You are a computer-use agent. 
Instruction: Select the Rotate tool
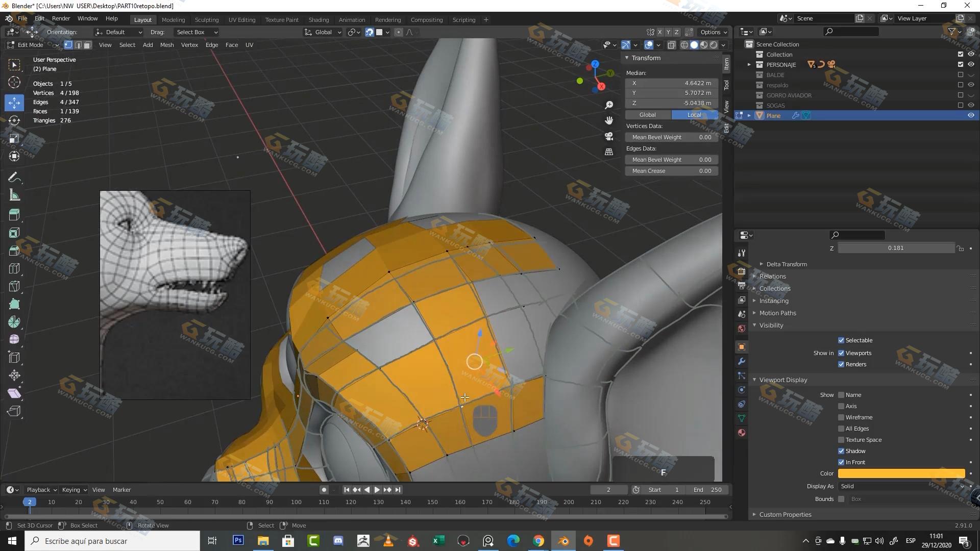click(14, 120)
